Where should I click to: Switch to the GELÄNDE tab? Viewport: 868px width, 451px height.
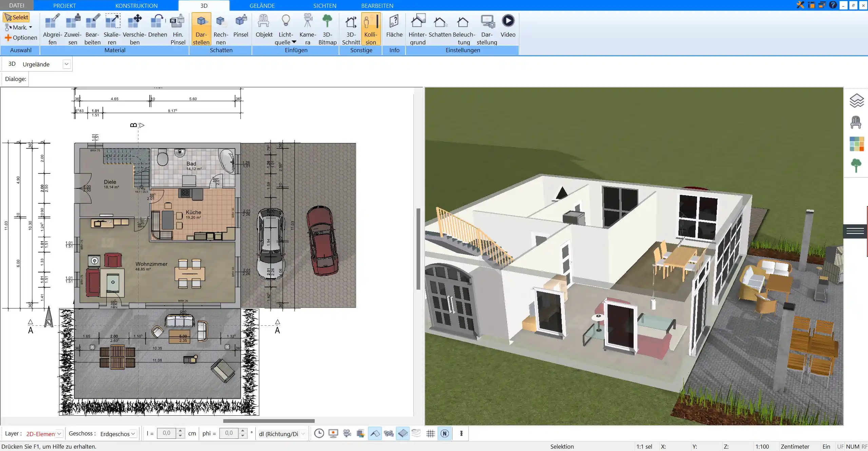point(262,6)
